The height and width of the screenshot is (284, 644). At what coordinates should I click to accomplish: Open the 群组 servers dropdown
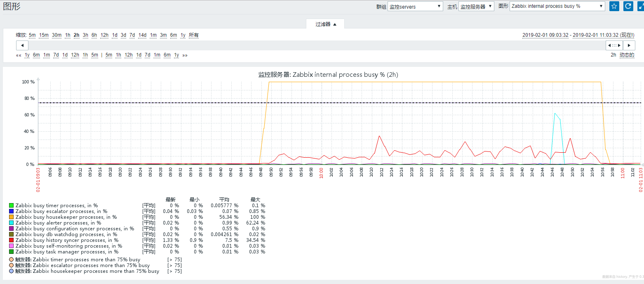(415, 6)
